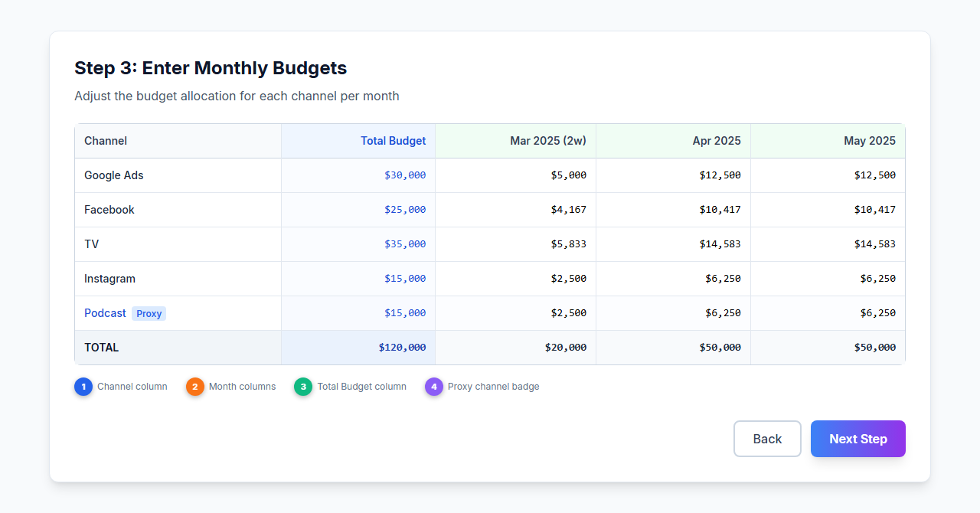Edit Instagram Mar 2025 cell $2,500
Viewport: 980px width, 513px height.
(x=516, y=279)
